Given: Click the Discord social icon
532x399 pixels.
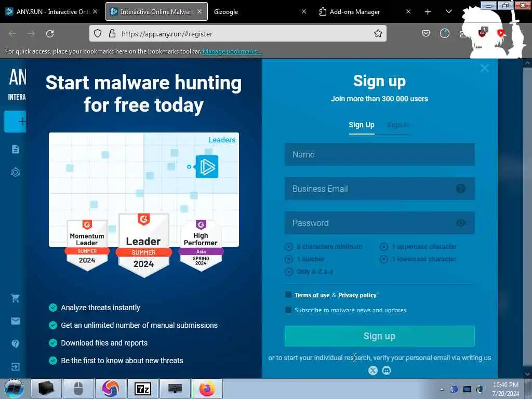Looking at the screenshot, I should [387, 370].
